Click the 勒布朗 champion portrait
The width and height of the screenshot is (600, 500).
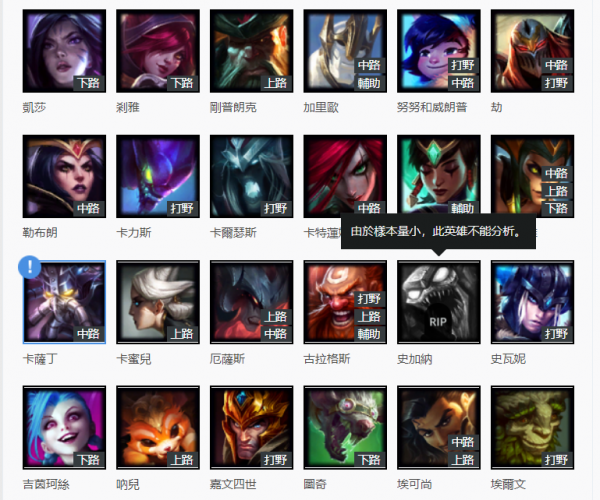64,176
